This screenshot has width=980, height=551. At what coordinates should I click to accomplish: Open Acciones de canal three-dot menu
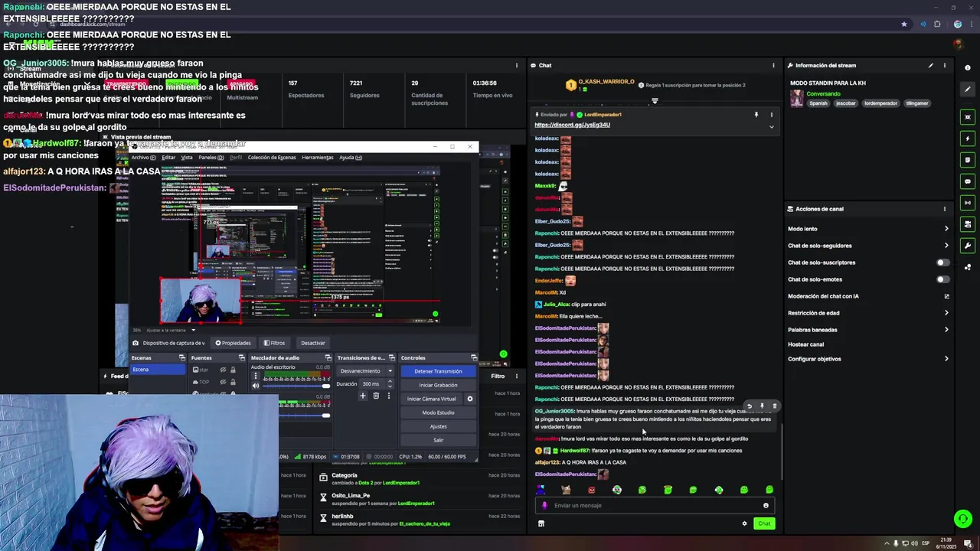tap(945, 208)
